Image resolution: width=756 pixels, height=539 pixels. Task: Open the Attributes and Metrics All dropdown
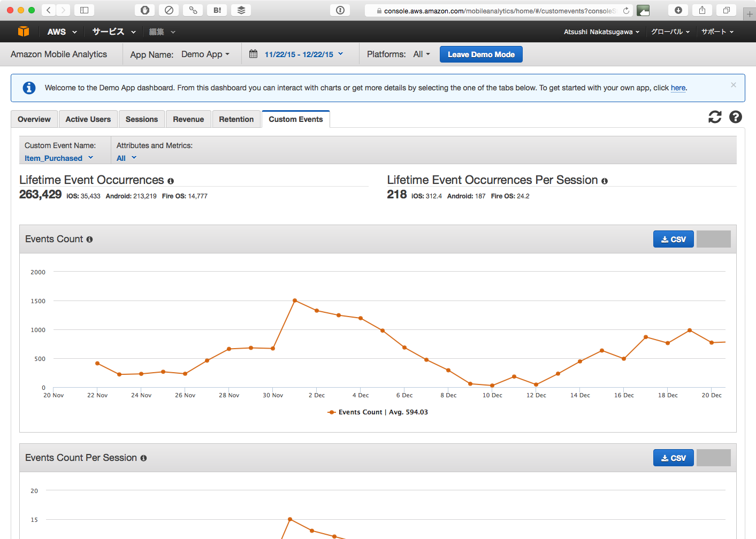pos(126,158)
